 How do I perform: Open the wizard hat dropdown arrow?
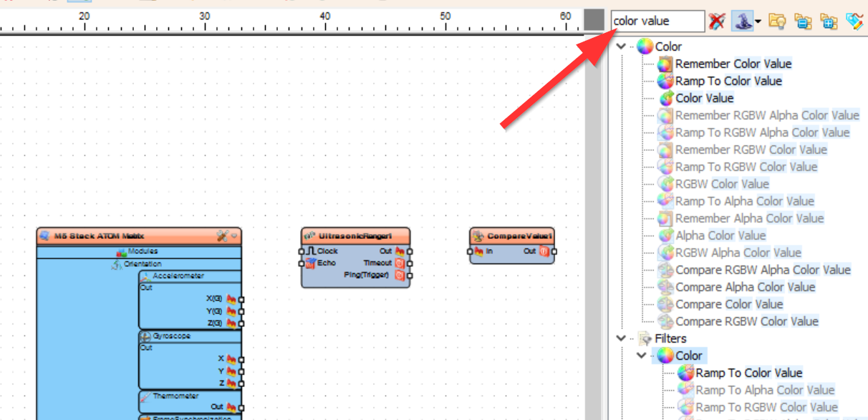pos(758,21)
